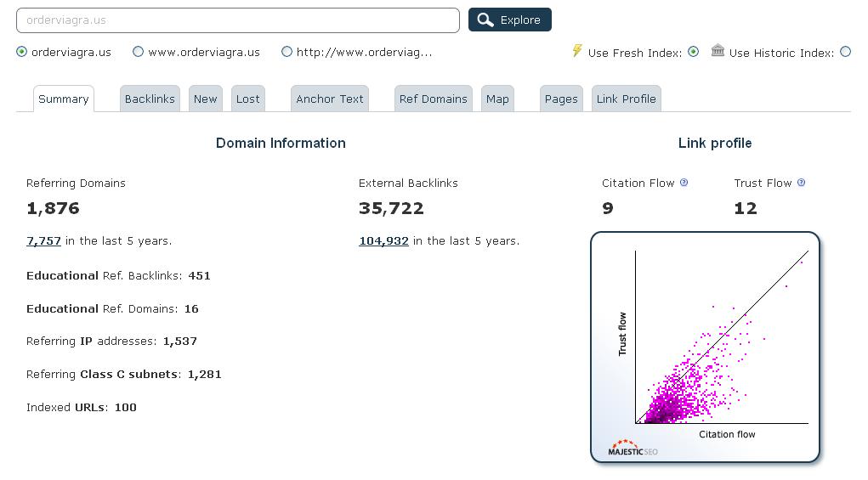Open the Anchor Text tab
Screen dimensions: 868x480
click(329, 99)
